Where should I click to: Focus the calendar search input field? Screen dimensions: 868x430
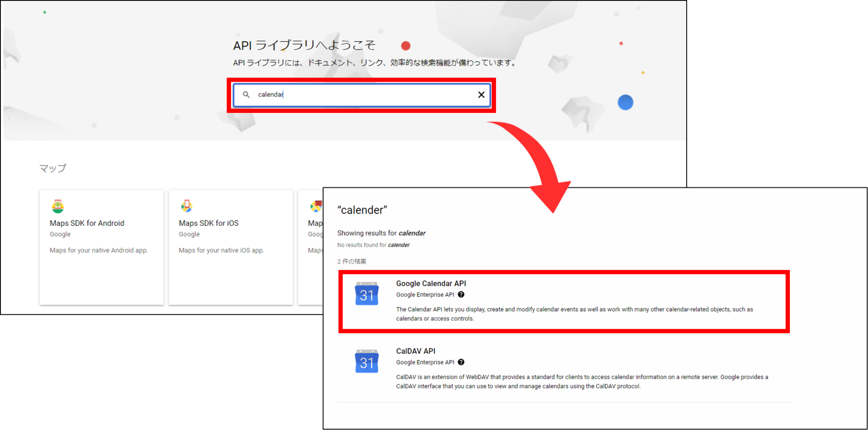362,95
